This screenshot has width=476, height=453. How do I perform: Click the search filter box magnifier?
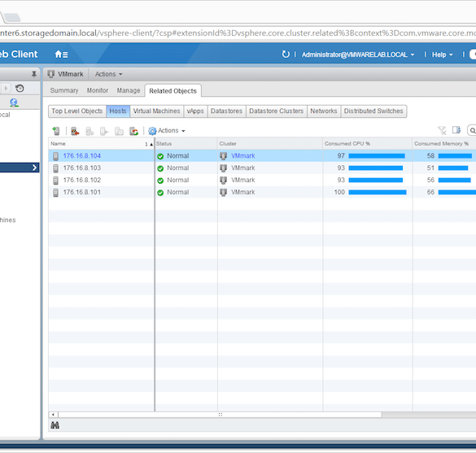[x=472, y=130]
